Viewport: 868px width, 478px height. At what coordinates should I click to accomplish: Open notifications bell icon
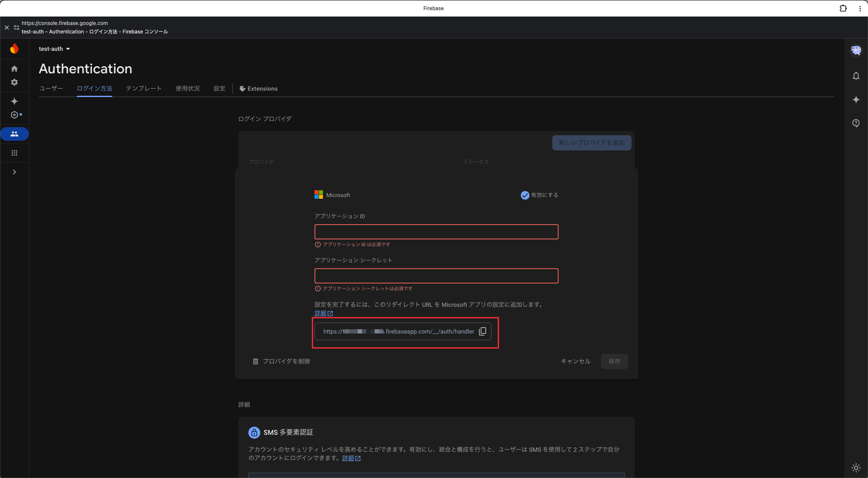[856, 76]
